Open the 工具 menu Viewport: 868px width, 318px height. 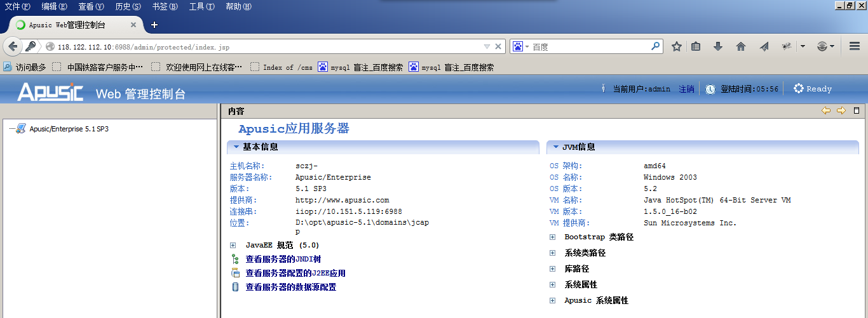(x=201, y=6)
